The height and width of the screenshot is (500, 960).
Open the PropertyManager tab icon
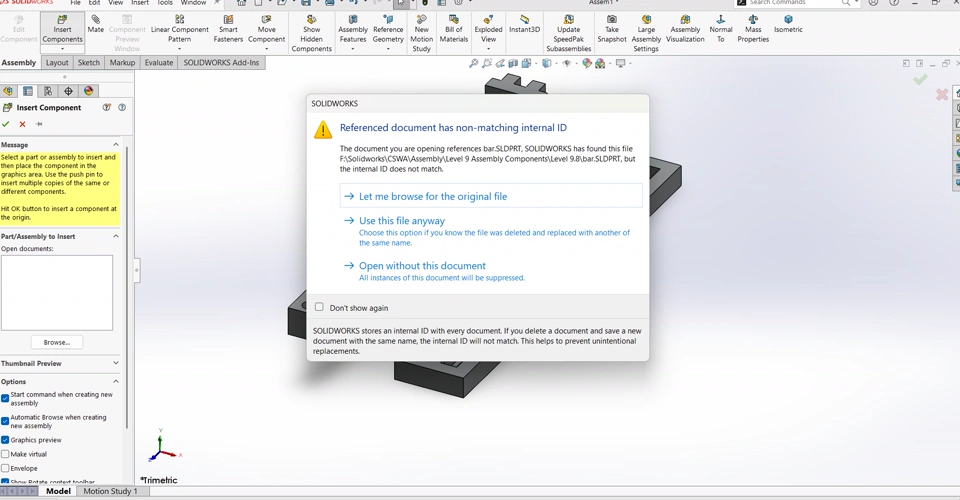pyautogui.click(x=28, y=91)
